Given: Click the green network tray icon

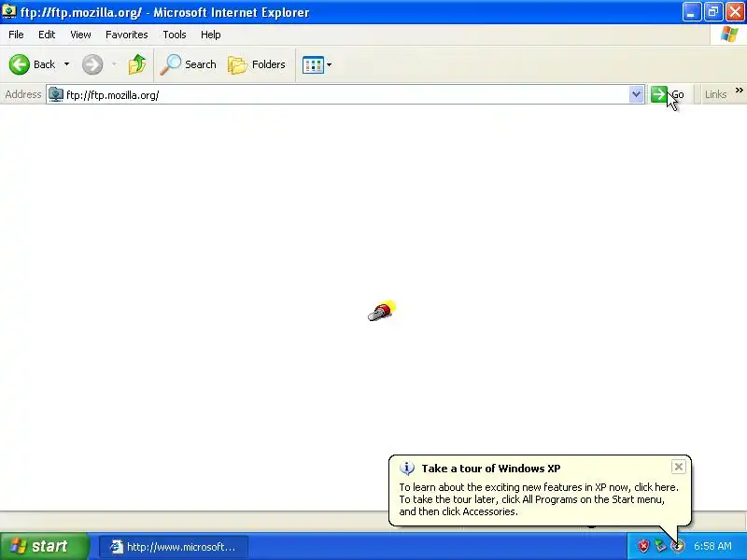Looking at the screenshot, I should tap(660, 546).
